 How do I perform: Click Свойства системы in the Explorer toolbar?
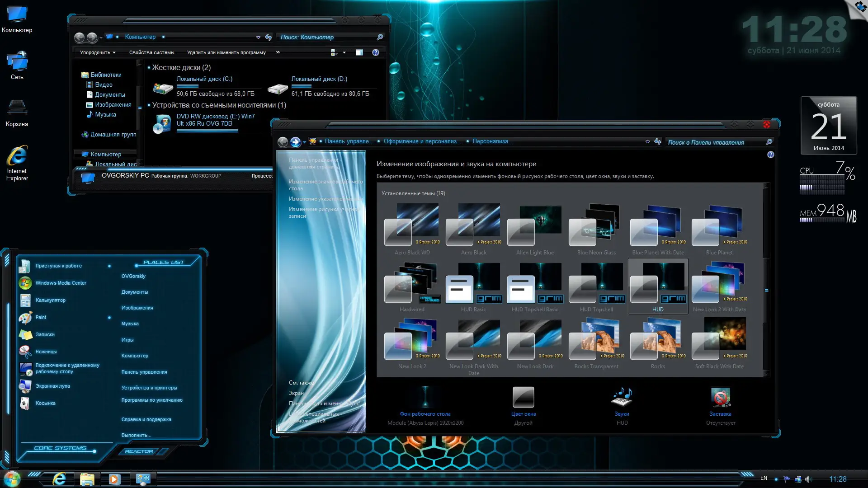(x=151, y=52)
